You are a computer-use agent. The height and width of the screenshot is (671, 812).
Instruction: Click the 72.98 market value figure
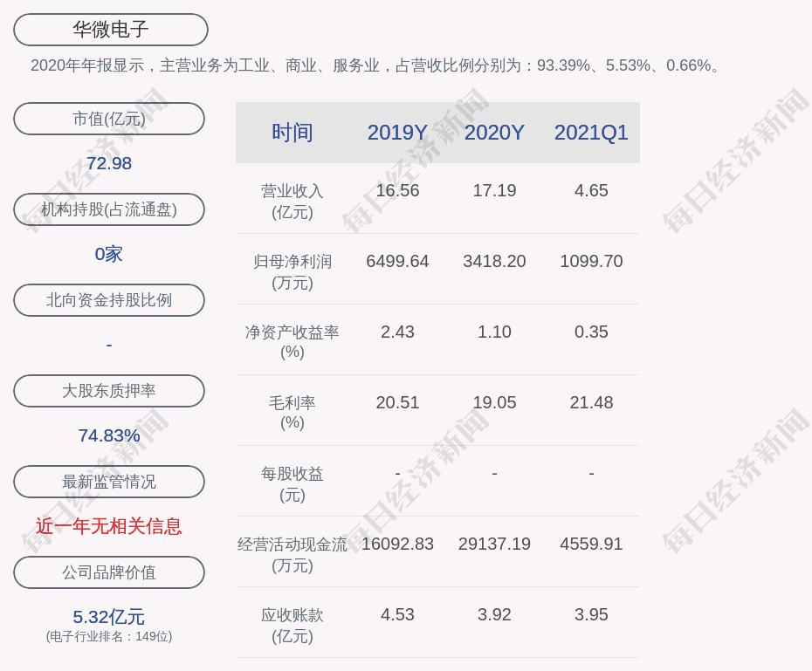pos(109,163)
